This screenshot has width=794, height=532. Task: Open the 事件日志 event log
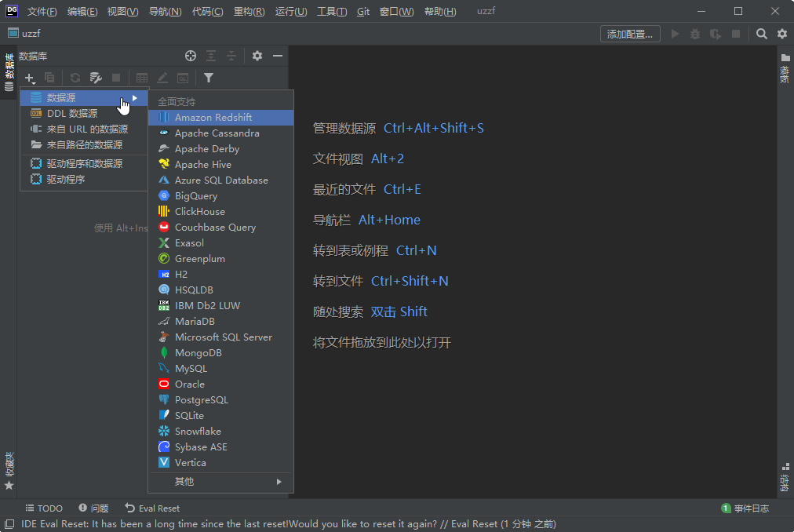tap(745, 508)
